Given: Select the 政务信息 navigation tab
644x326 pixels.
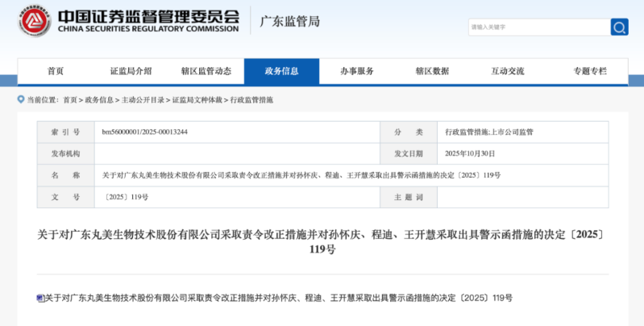Looking at the screenshot, I should (x=282, y=71).
